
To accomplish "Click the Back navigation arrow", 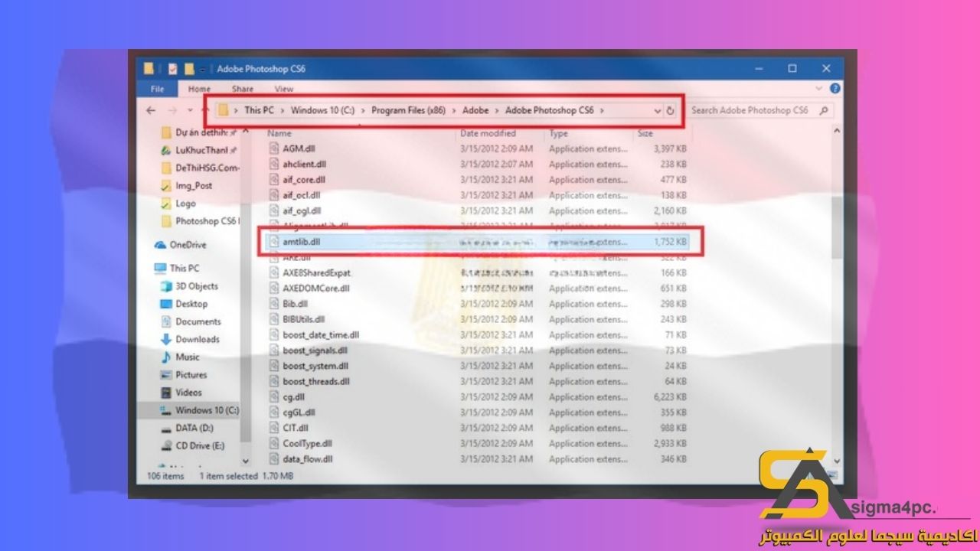I will 151,110.
